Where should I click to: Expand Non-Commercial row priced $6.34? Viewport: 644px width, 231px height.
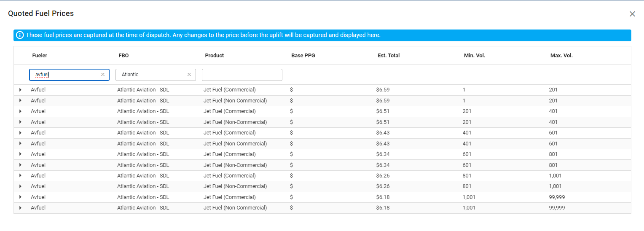point(20,165)
